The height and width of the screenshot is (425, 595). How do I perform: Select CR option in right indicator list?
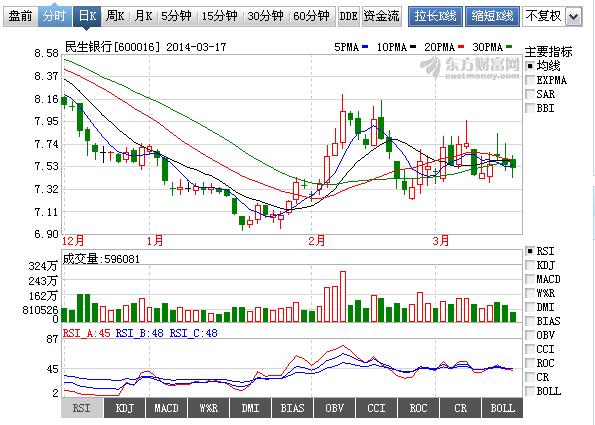(537, 377)
